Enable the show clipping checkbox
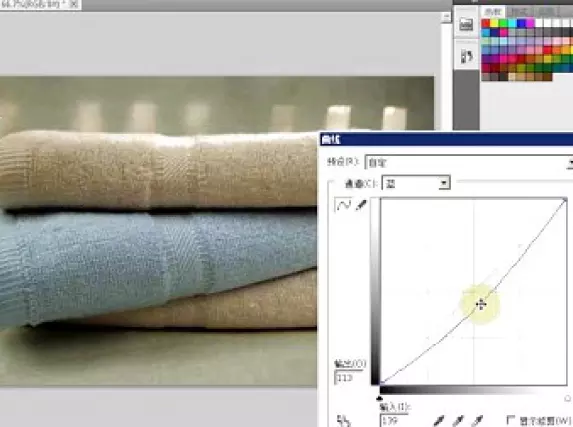 click(x=511, y=420)
